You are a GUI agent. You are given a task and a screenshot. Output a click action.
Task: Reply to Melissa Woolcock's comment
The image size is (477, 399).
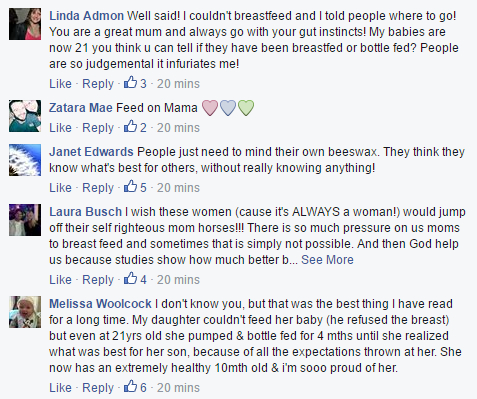tap(98, 388)
